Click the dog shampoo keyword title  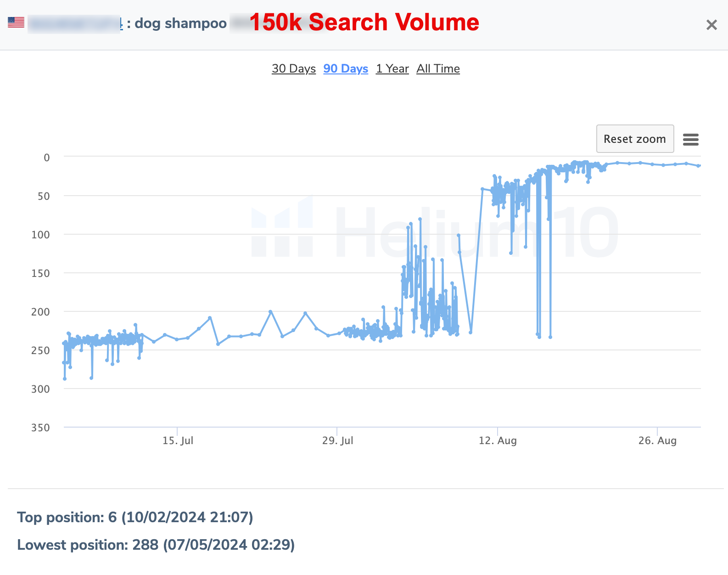180,23
